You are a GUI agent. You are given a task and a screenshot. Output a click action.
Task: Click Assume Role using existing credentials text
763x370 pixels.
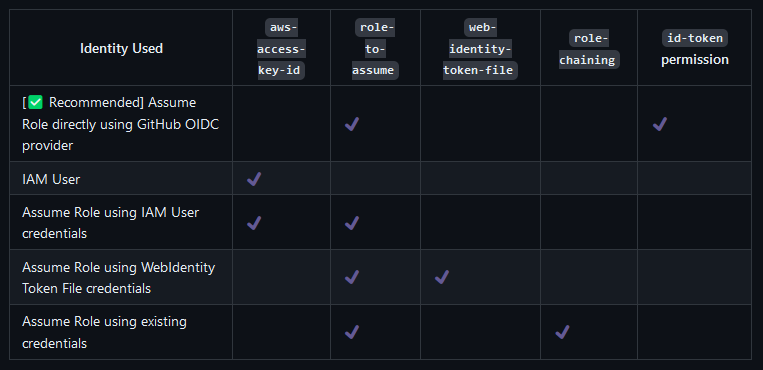tap(104, 332)
